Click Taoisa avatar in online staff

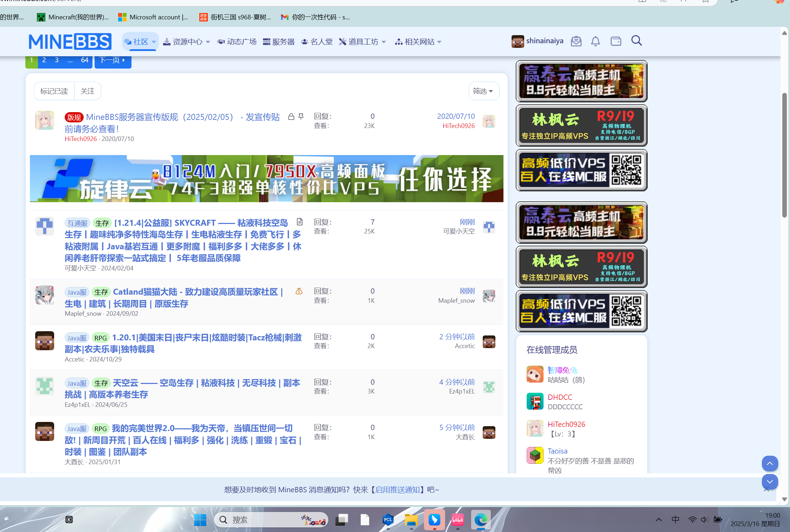point(535,455)
